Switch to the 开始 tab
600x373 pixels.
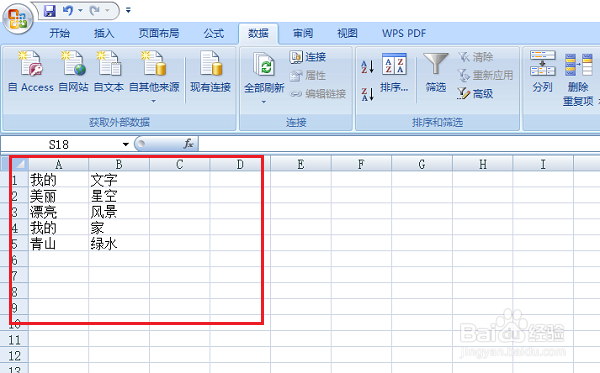(x=60, y=34)
